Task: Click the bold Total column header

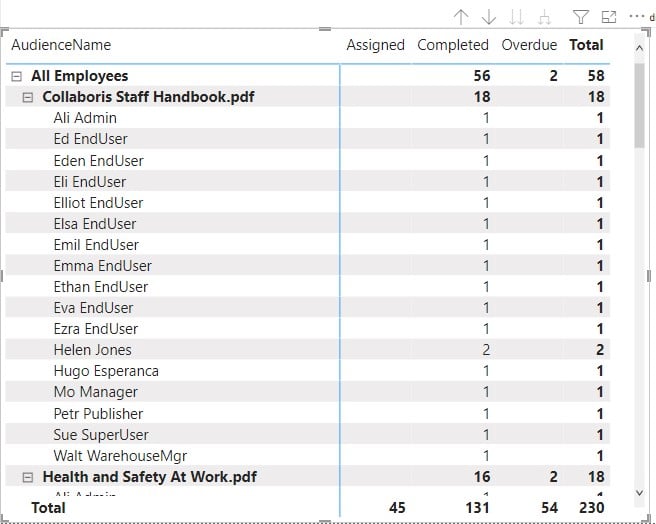Action: [586, 45]
